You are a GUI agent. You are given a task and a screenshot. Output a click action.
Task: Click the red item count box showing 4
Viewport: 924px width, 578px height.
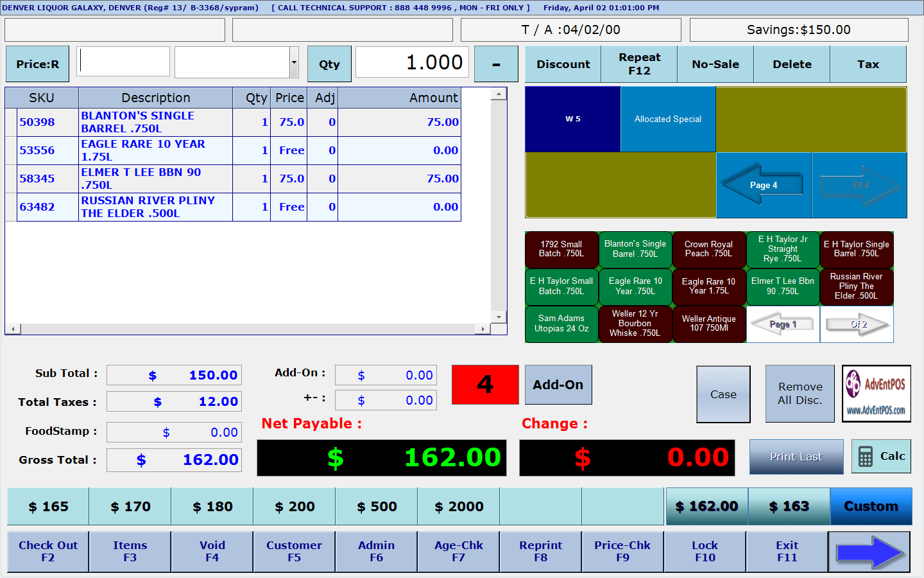tap(485, 385)
